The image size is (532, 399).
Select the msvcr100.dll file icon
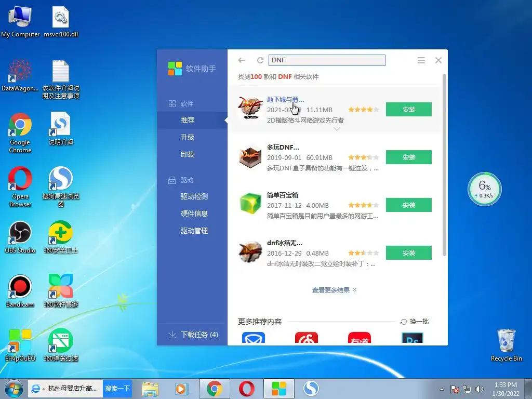(x=61, y=21)
